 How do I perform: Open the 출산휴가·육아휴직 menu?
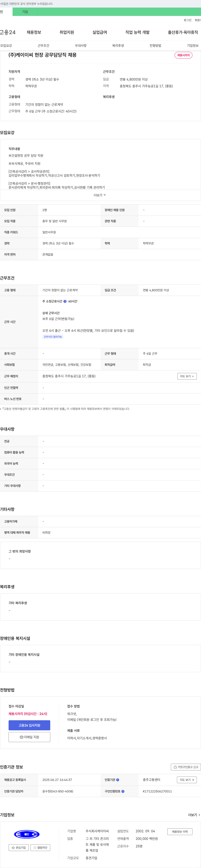point(183,32)
